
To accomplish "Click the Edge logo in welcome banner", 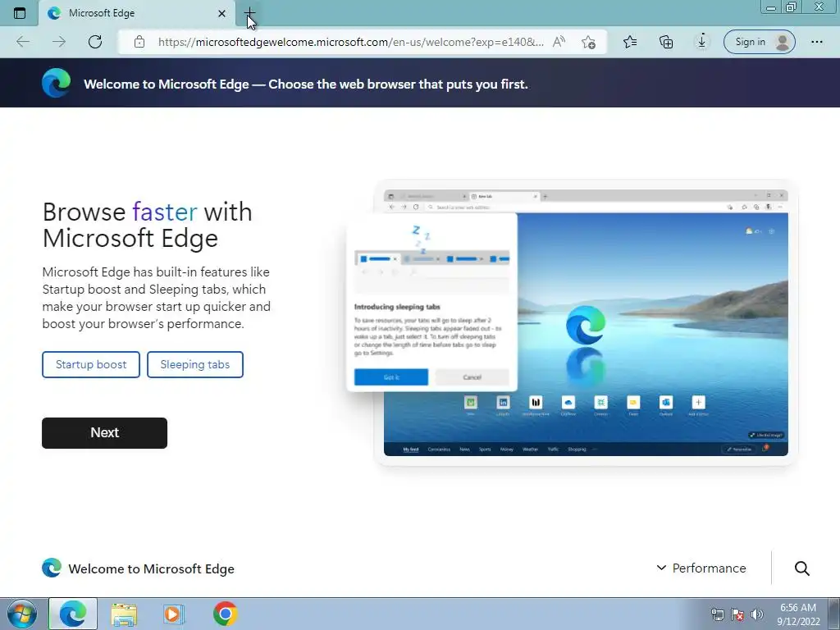I will [x=57, y=83].
